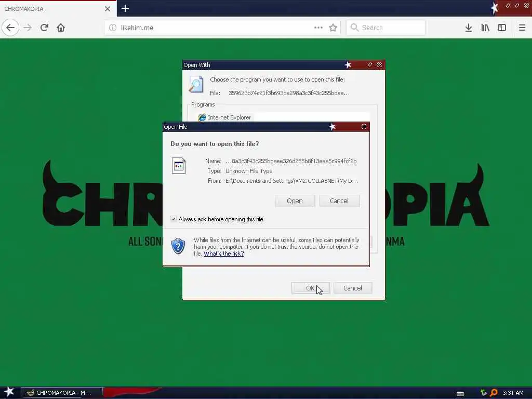Viewport: 532px width, 399px height.
Task: Click the "Do you want to open this file?" heading
Action: tap(215, 144)
